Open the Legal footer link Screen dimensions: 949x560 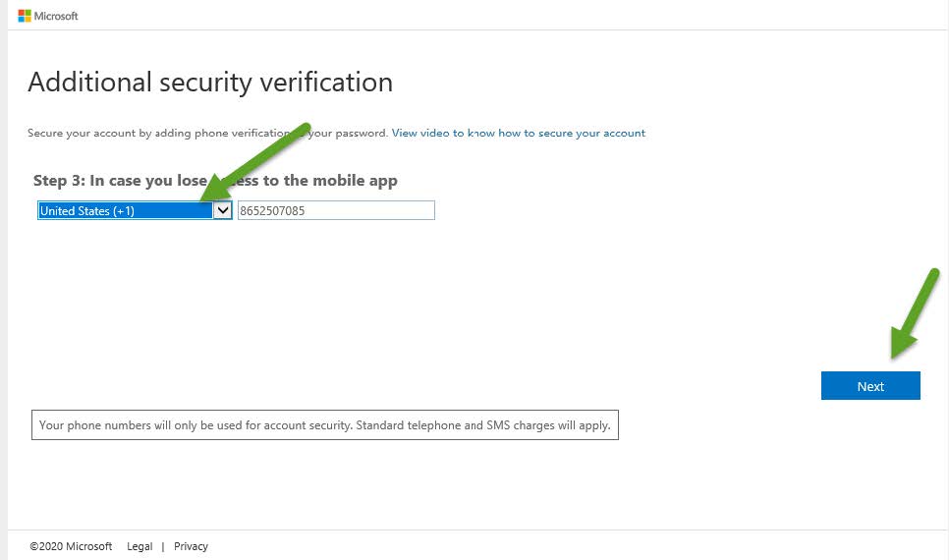click(x=140, y=546)
